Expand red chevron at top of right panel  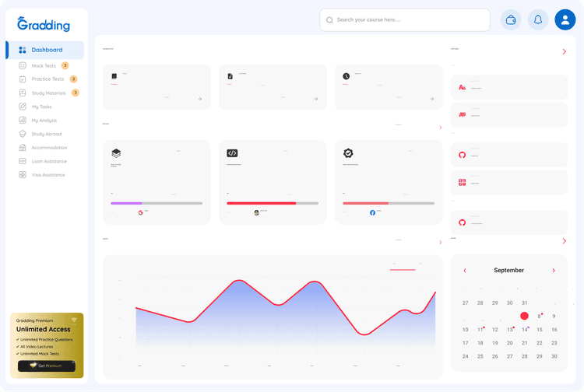[565, 51]
